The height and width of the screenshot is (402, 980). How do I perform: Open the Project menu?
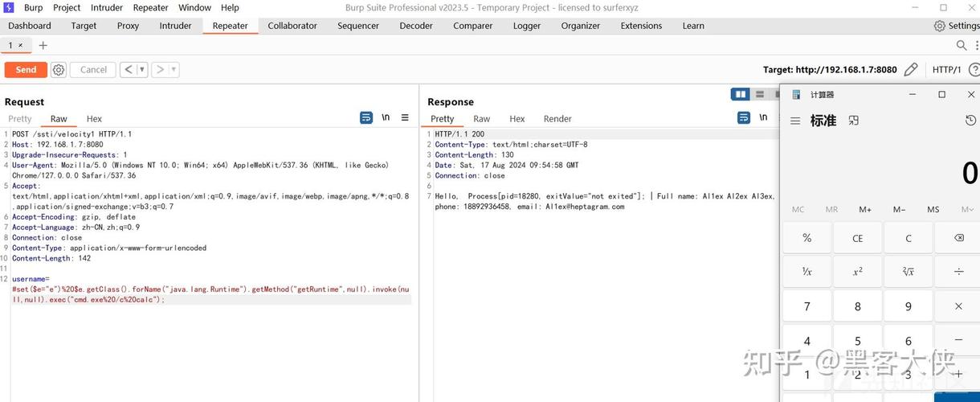[x=67, y=7]
